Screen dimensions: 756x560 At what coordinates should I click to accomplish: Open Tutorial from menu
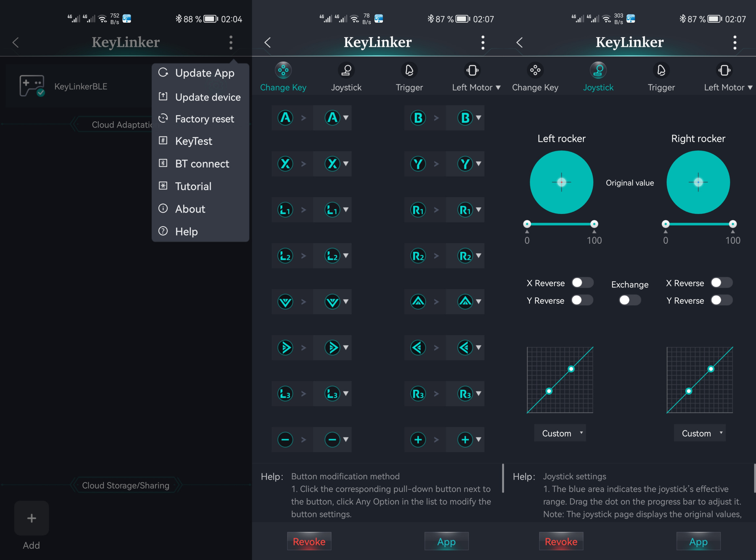[200, 186]
